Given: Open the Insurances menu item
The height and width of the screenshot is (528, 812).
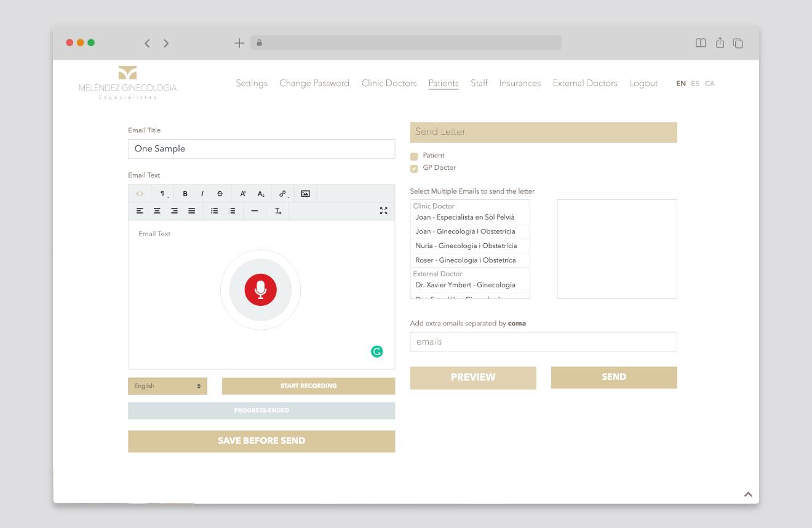Looking at the screenshot, I should [x=520, y=83].
